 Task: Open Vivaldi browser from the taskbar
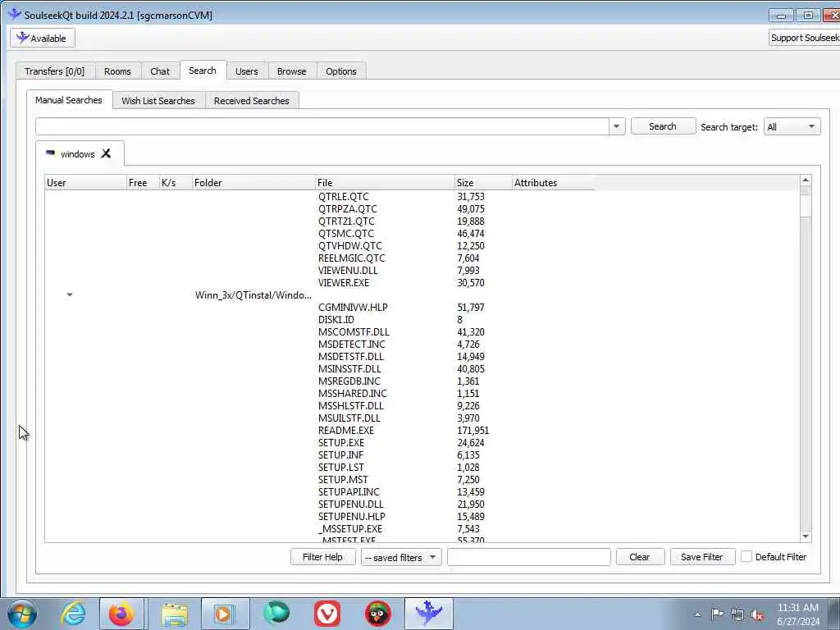(x=327, y=614)
